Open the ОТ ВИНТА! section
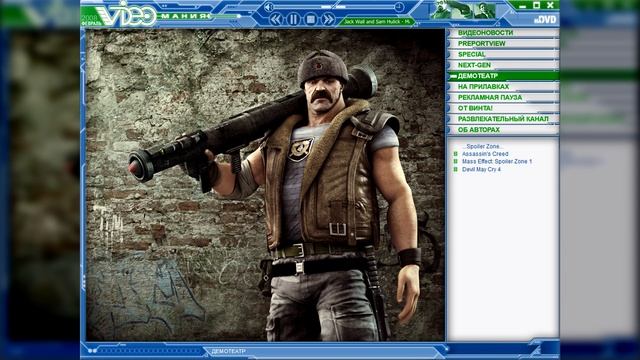The image size is (640, 360). tap(503, 108)
